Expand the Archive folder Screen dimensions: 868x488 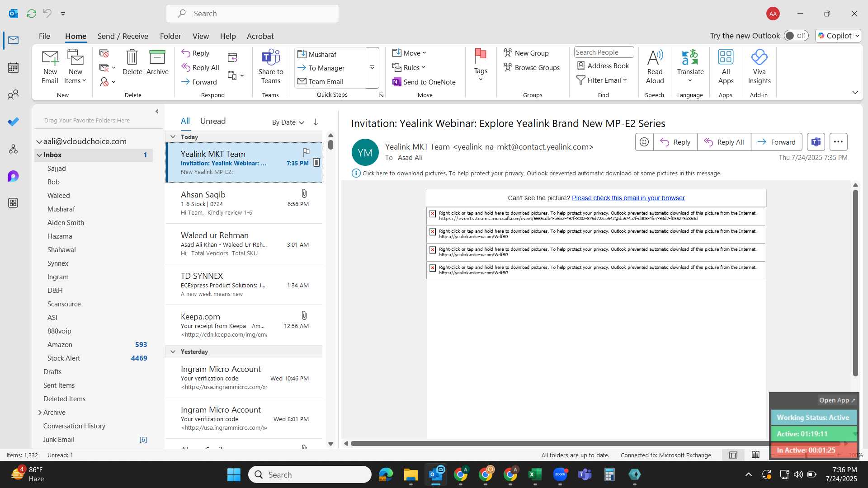(x=40, y=413)
